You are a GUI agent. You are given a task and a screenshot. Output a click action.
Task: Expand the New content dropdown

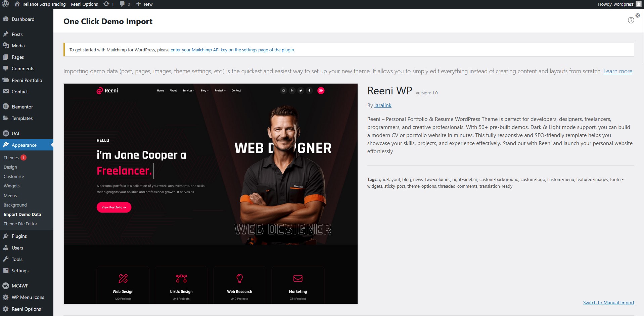coord(144,4)
